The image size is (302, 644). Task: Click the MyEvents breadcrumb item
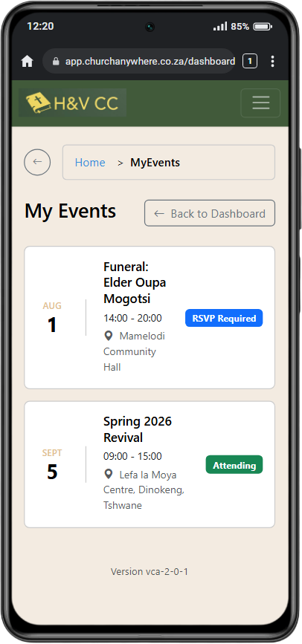[155, 163]
